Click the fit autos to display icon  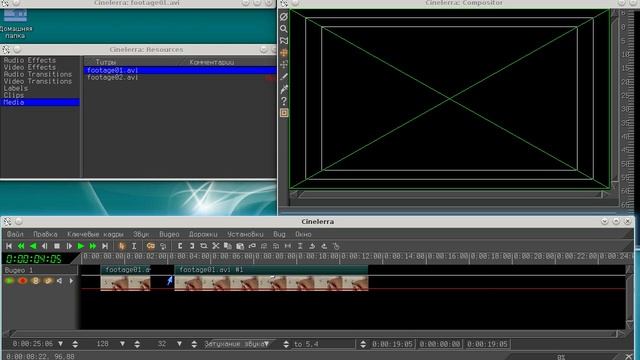coord(300,246)
